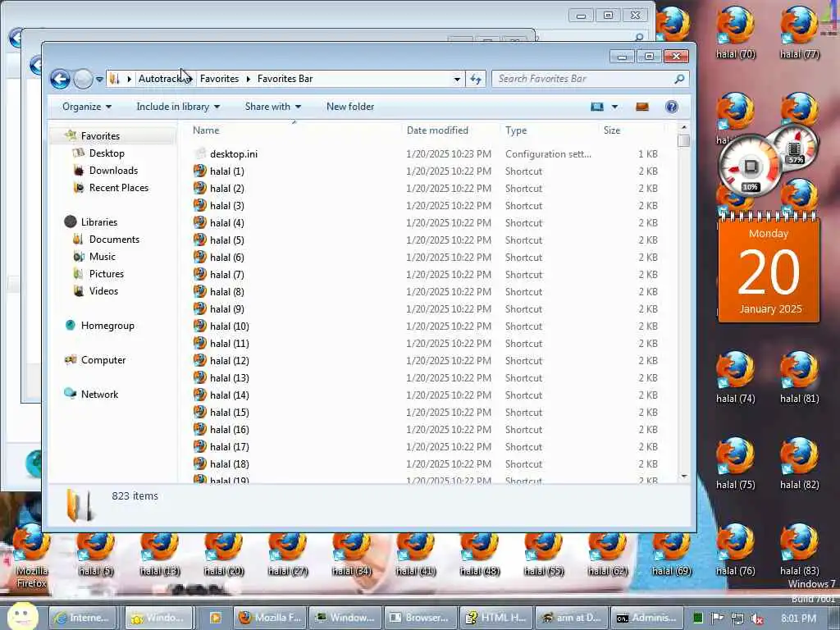Select Favorites in the navigation pane
The width and height of the screenshot is (840, 630).
pos(100,136)
